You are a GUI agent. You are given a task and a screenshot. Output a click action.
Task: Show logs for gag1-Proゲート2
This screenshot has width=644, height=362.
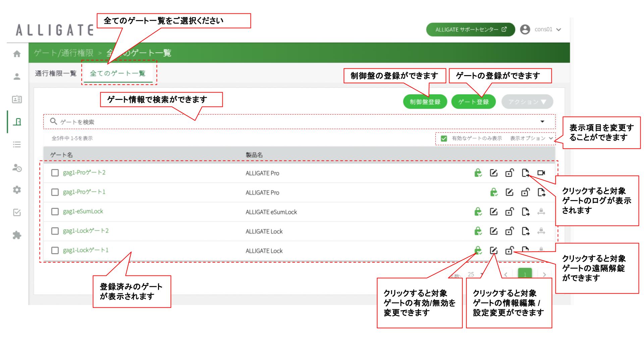click(x=525, y=173)
